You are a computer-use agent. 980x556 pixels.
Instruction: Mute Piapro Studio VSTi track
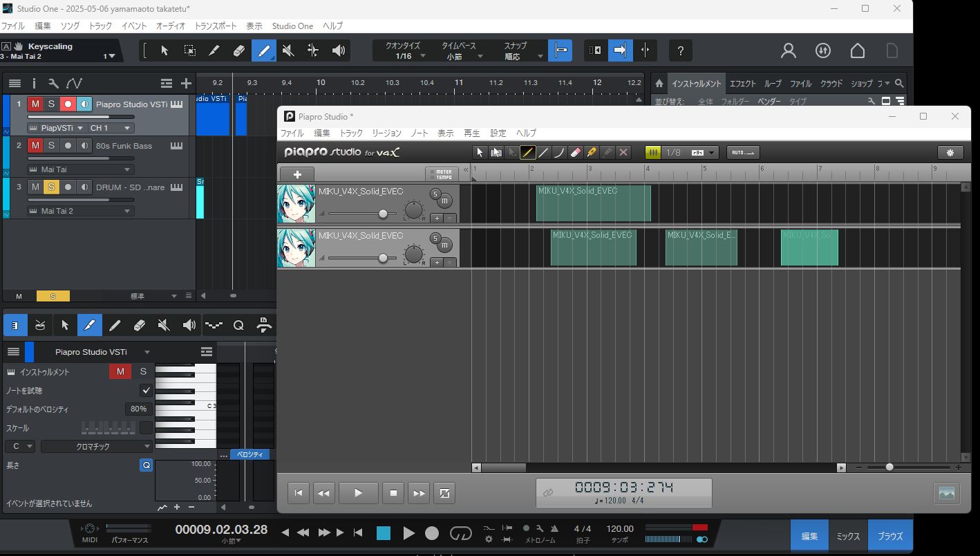pos(35,104)
